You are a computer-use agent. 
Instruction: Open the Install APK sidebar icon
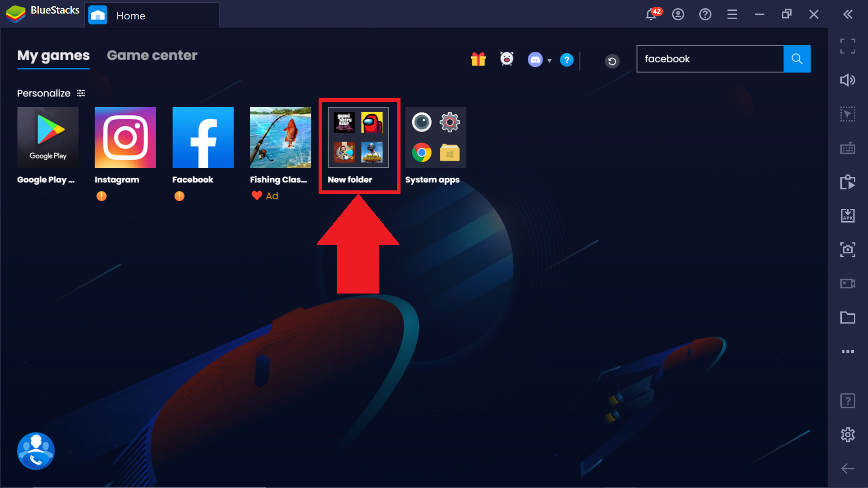[x=847, y=216]
